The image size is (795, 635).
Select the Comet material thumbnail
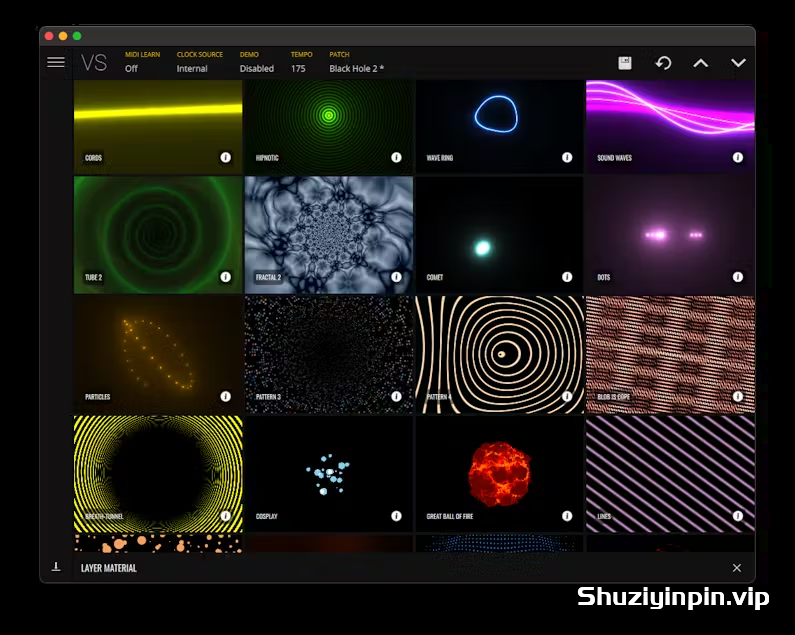(x=499, y=235)
